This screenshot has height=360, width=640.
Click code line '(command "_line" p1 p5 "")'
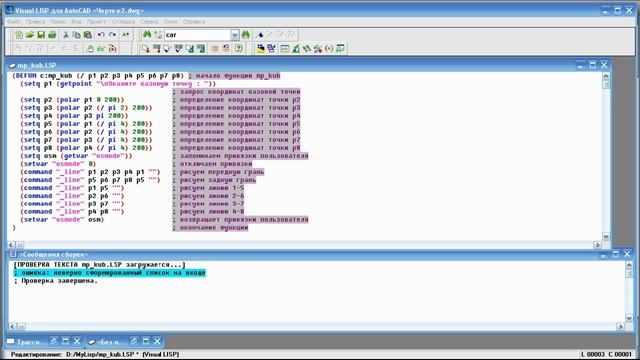72,188
